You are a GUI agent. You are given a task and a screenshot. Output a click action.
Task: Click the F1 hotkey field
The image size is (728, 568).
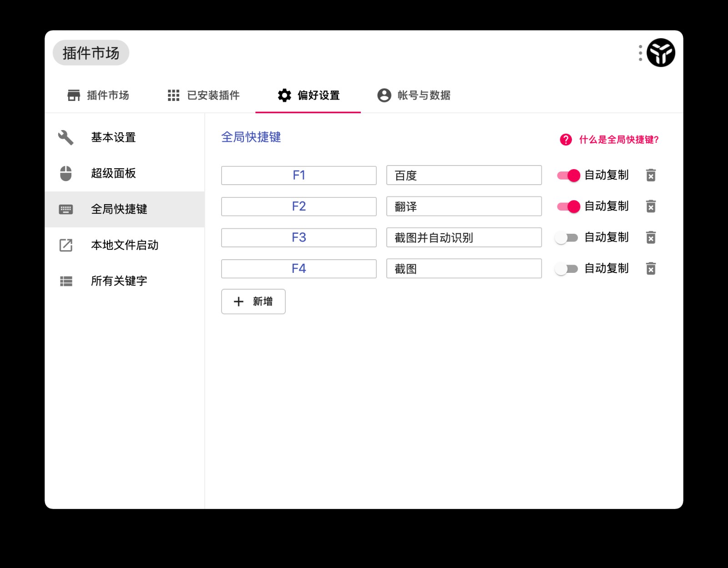pyautogui.click(x=299, y=175)
